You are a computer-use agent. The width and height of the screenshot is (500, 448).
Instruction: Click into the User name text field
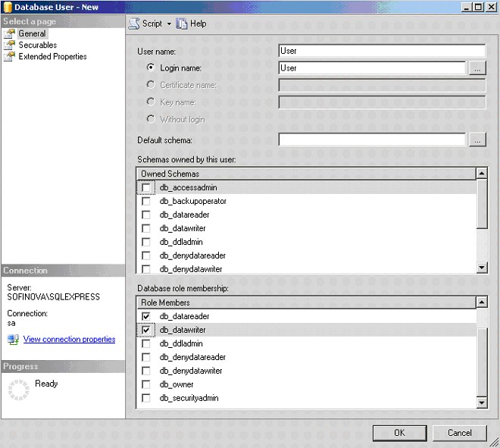381,51
